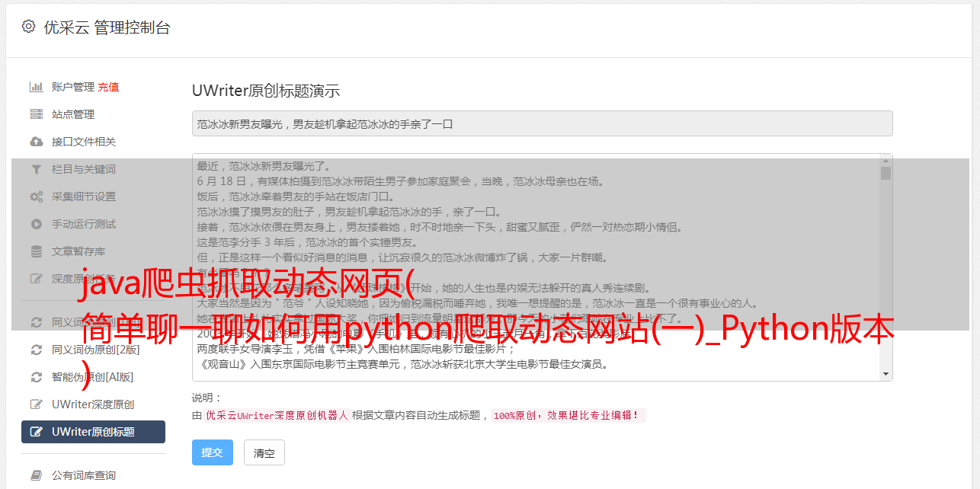Click the edit icon for UWriter深度原创
Image resolution: width=980 pixels, height=489 pixels.
pos(36,404)
